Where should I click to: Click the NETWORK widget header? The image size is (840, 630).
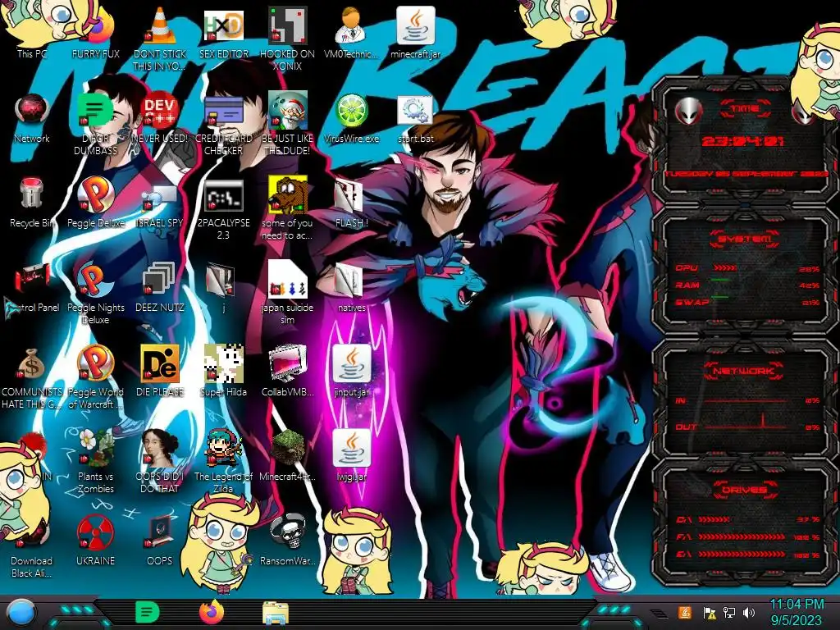tap(745, 371)
